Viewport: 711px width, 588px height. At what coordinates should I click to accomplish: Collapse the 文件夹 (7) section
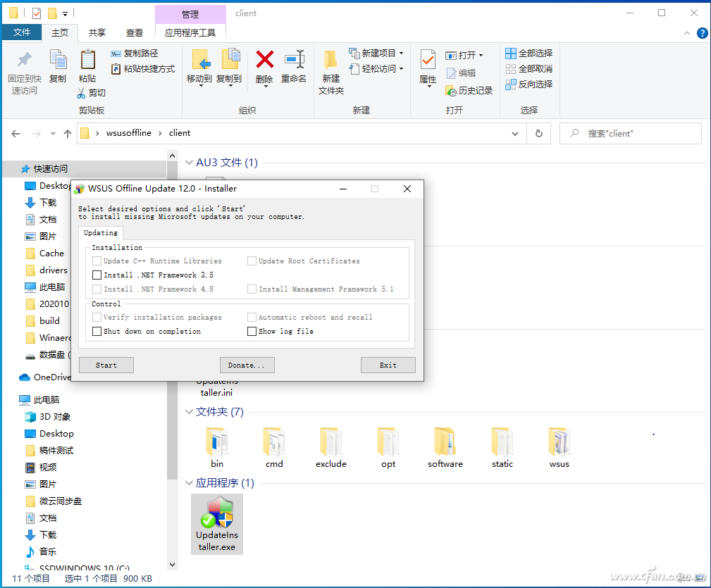click(189, 412)
